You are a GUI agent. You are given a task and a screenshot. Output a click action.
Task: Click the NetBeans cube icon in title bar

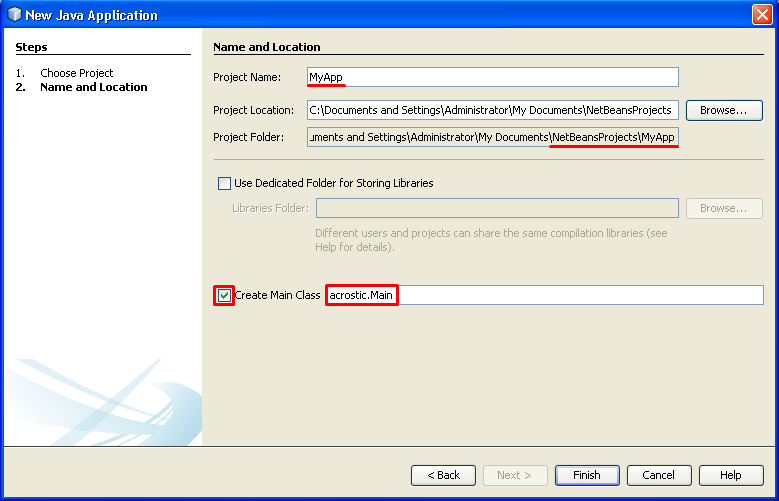point(14,14)
